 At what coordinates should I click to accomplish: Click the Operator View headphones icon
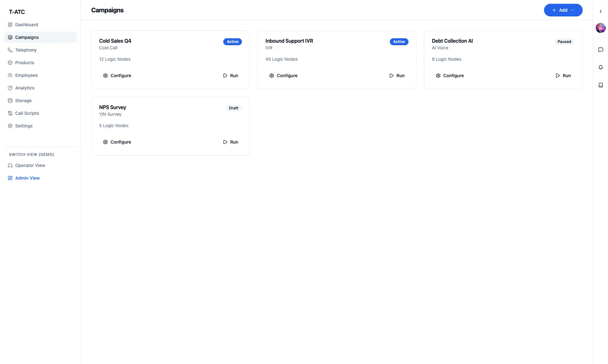click(10, 165)
